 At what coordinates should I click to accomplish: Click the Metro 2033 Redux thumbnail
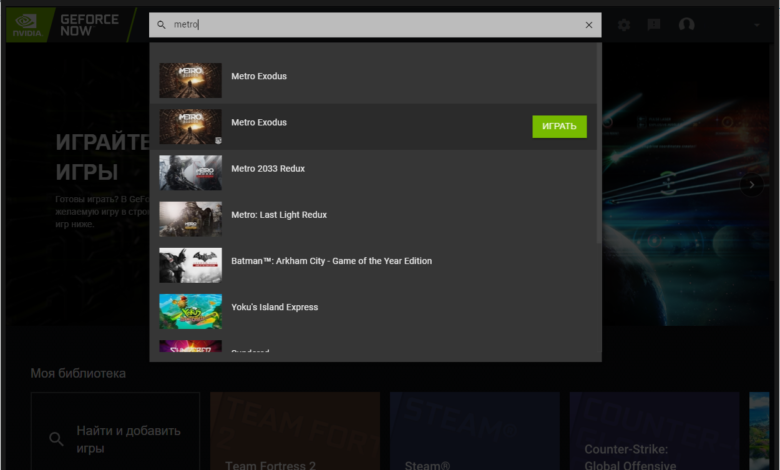(191, 173)
